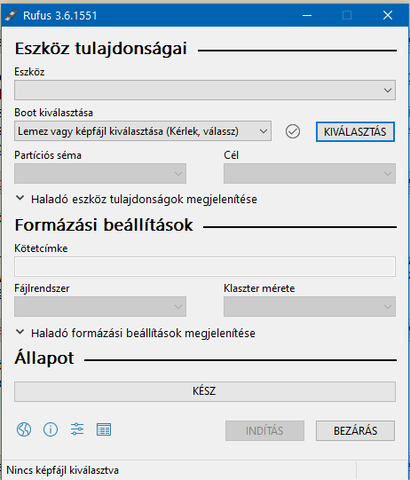Expand Haladó eszköz tulajdonságok megjelenítése
The width and height of the screenshot is (410, 480).
coord(137,199)
